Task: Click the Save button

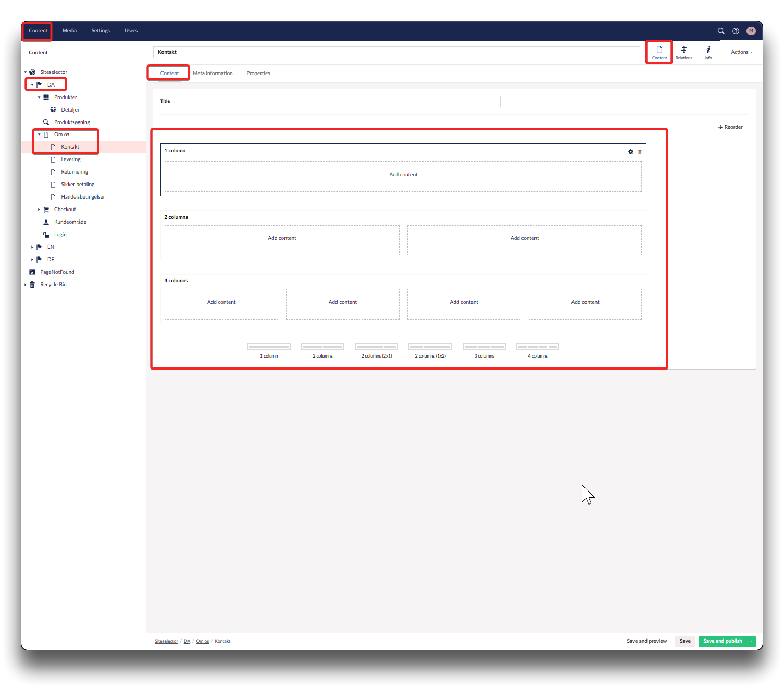Action: coord(685,641)
